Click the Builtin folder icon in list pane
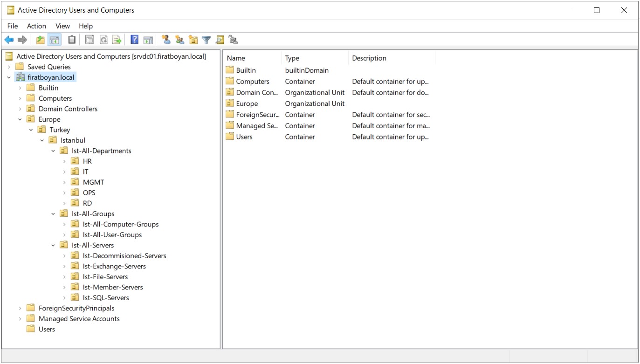Image resolution: width=640 pixels, height=364 pixels. (x=229, y=70)
